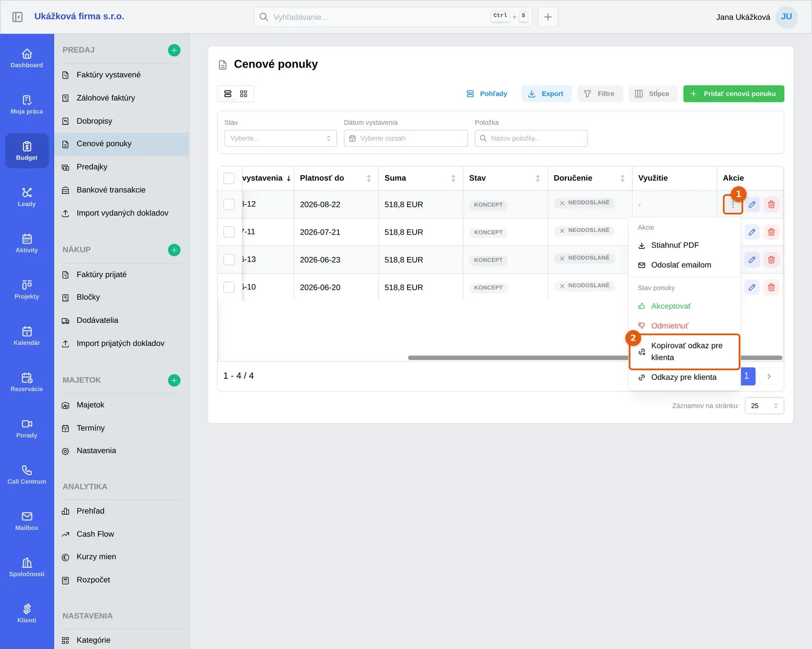Open Leady in the sidebar
Viewport: 812px width, 649px height.
[x=27, y=197]
